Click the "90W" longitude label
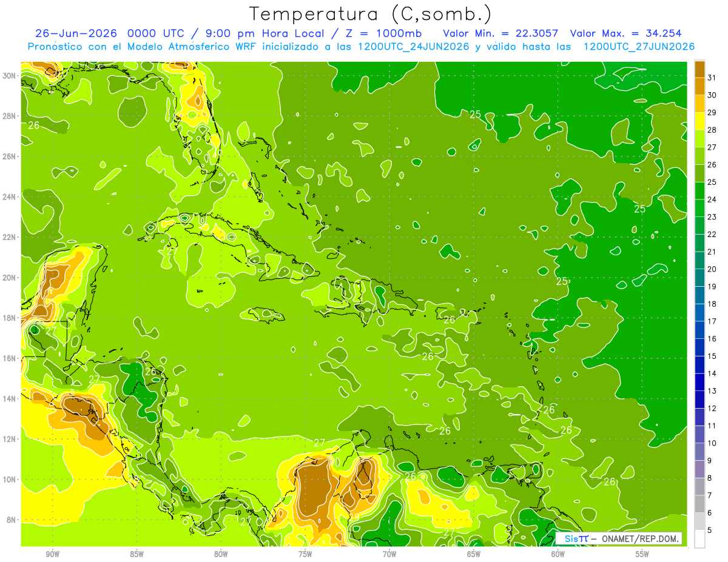 tap(52, 554)
